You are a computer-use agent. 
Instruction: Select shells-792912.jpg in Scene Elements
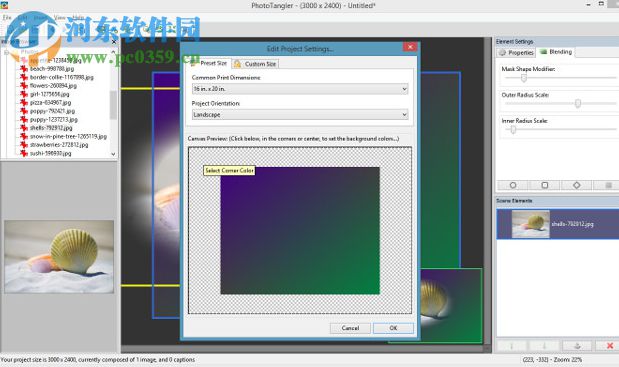click(x=557, y=224)
